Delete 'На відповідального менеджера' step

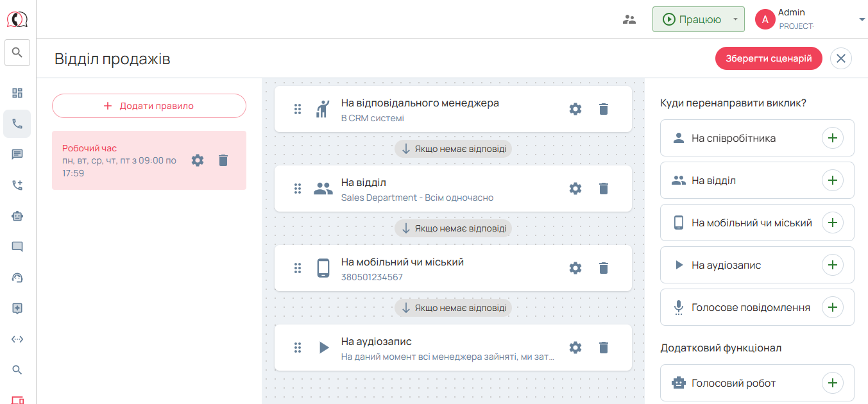[x=603, y=109]
